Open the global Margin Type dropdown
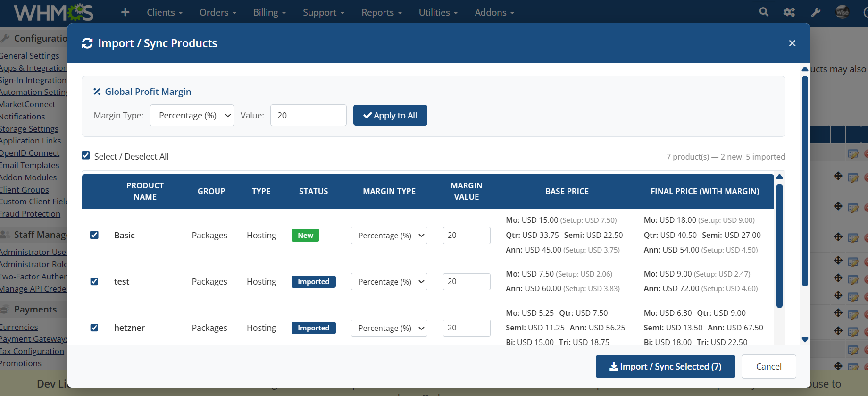This screenshot has height=396, width=868. coord(192,116)
